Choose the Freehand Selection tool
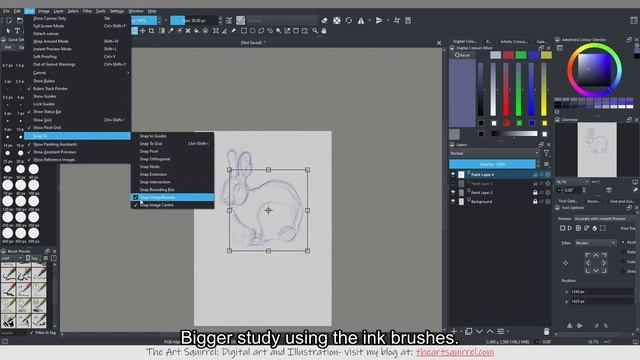640x360 pixels. tap(270, 31)
